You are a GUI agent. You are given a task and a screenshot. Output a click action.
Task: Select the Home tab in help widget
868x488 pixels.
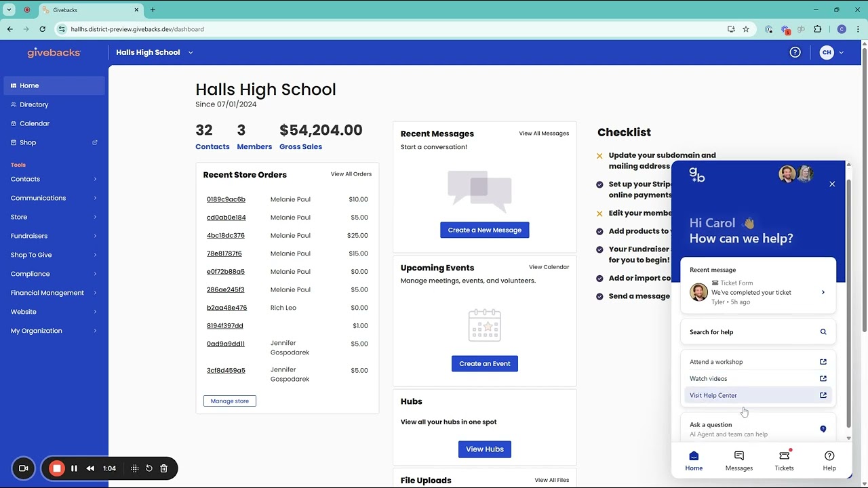click(694, 461)
